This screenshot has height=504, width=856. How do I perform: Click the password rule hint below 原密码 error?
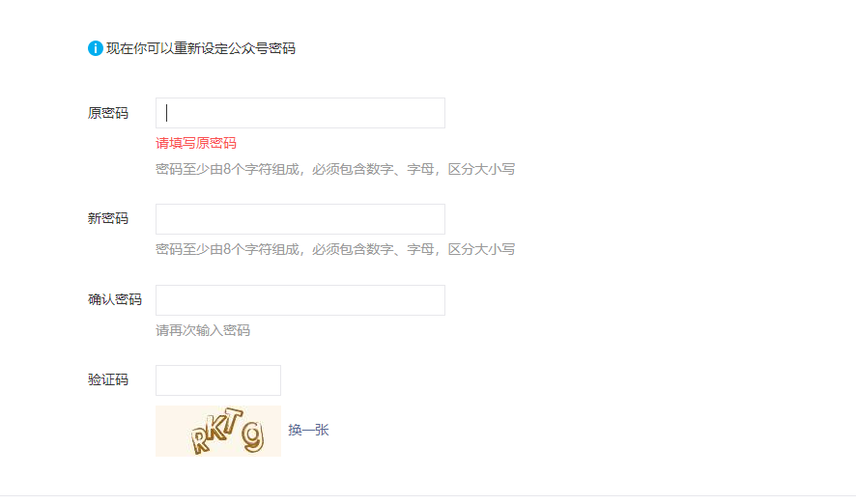(x=335, y=169)
